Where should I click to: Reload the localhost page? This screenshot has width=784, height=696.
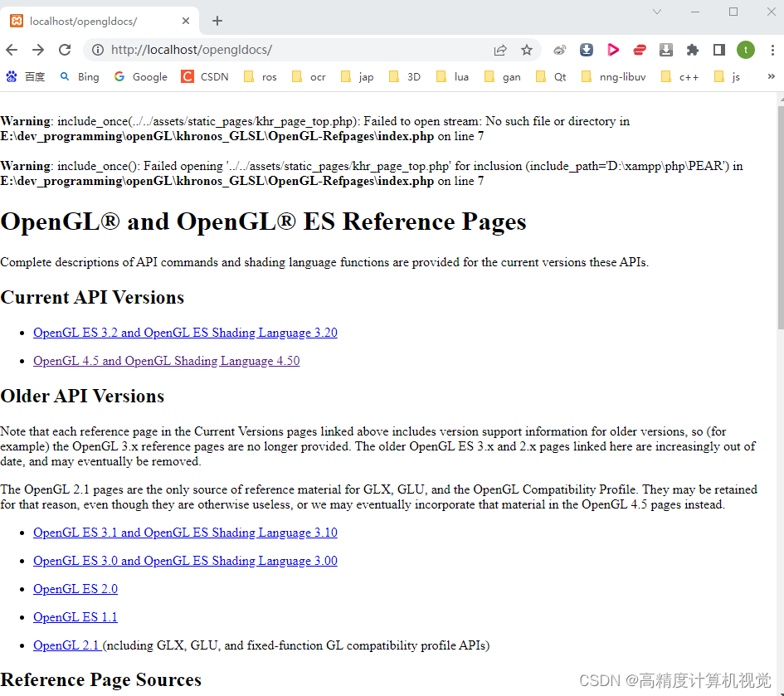click(65, 50)
